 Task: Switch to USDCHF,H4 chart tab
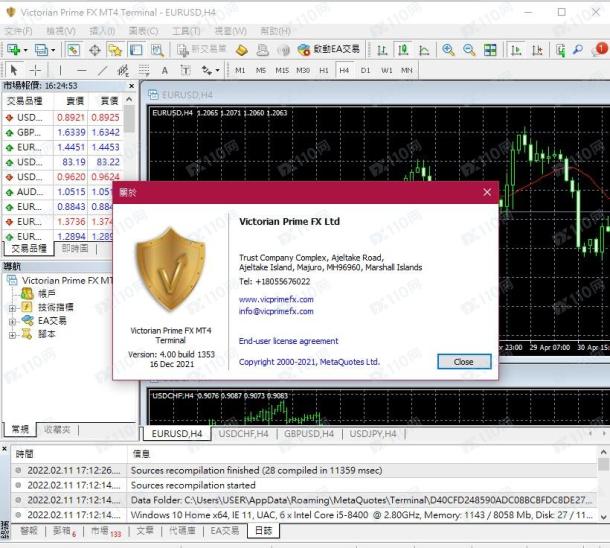[244, 434]
